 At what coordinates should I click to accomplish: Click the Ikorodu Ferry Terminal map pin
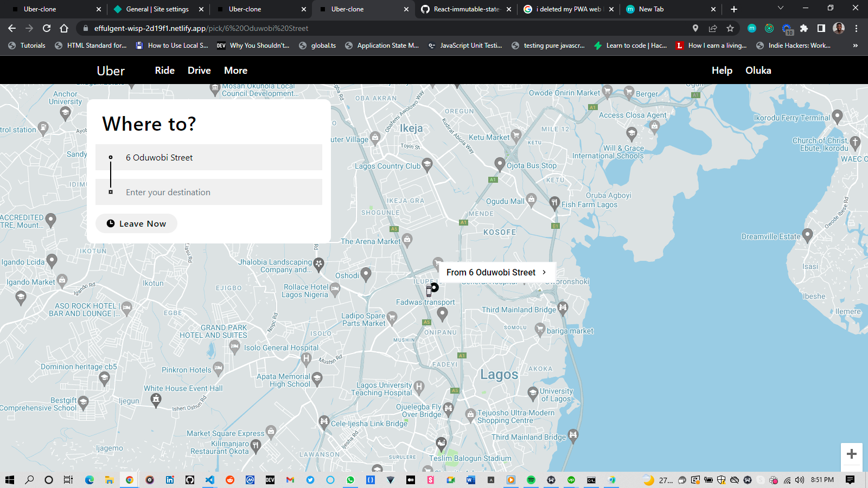coord(837,116)
